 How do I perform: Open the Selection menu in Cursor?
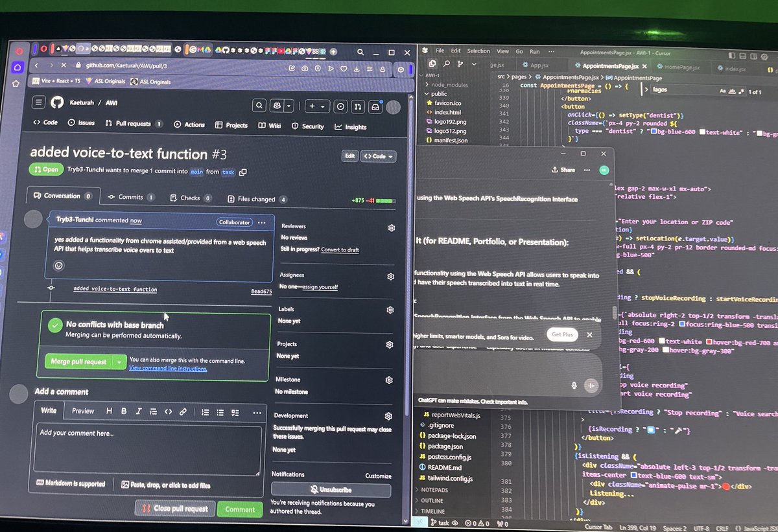pyautogui.click(x=478, y=51)
